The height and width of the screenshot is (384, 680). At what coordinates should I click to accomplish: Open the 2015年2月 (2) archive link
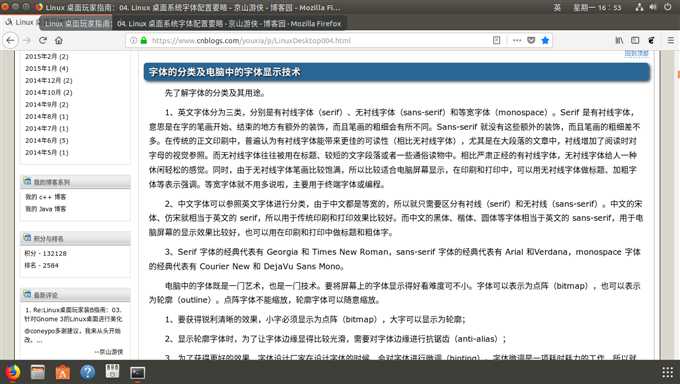[47, 56]
